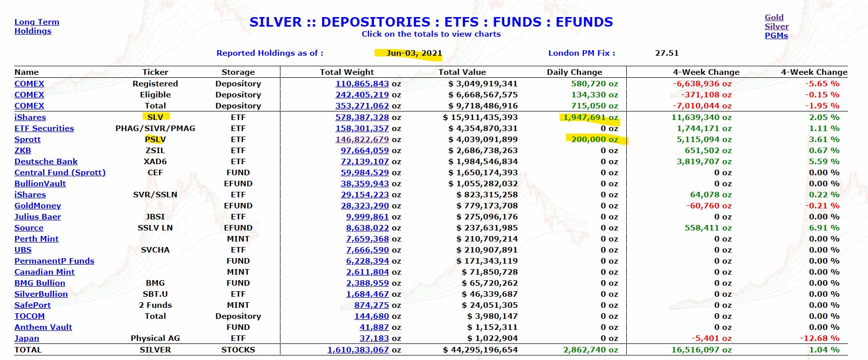Open the BullionVault link
Image resolution: width=868 pixels, height=360 pixels.
[40, 183]
